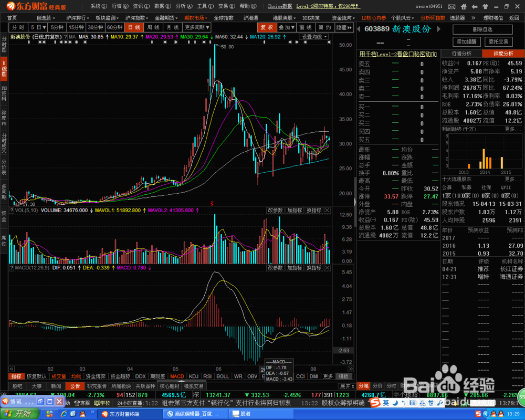
Task: Click the 展开 expand control
Action: click(347, 386)
